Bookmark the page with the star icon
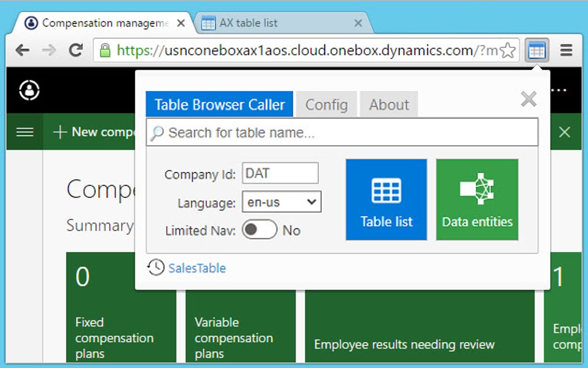The width and height of the screenshot is (588, 368). (x=508, y=50)
